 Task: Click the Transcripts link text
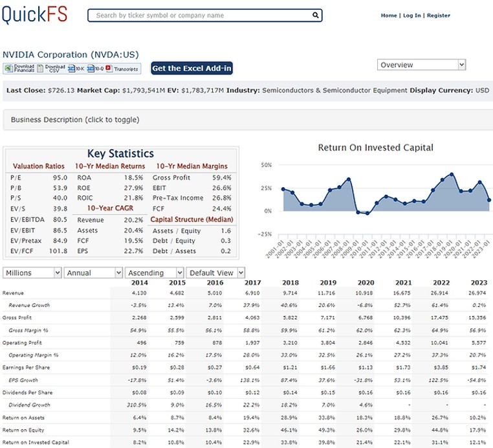[x=126, y=69]
